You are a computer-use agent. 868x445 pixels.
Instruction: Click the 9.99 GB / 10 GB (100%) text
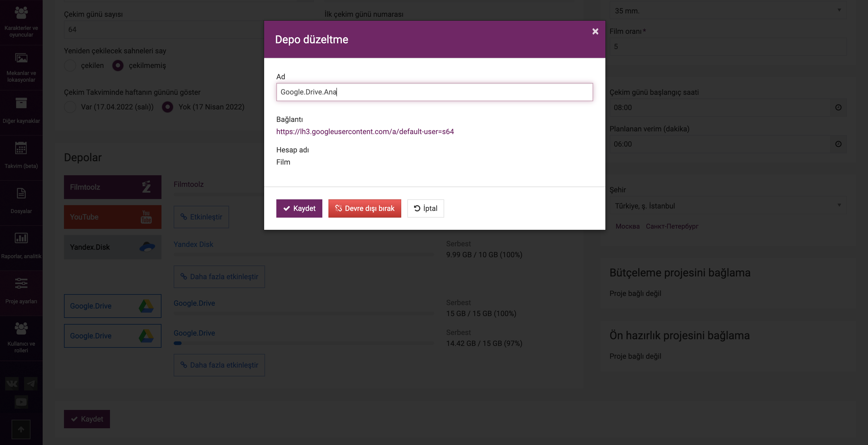(x=484, y=255)
